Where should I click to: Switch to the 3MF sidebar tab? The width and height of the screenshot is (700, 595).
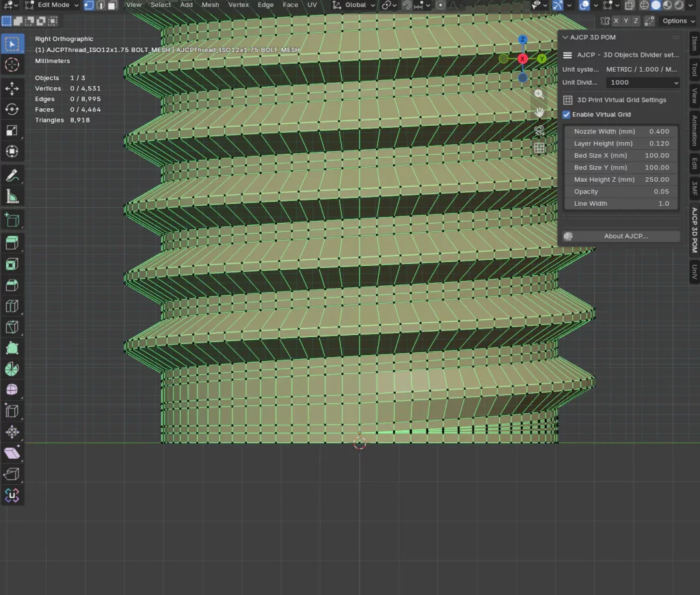(695, 188)
